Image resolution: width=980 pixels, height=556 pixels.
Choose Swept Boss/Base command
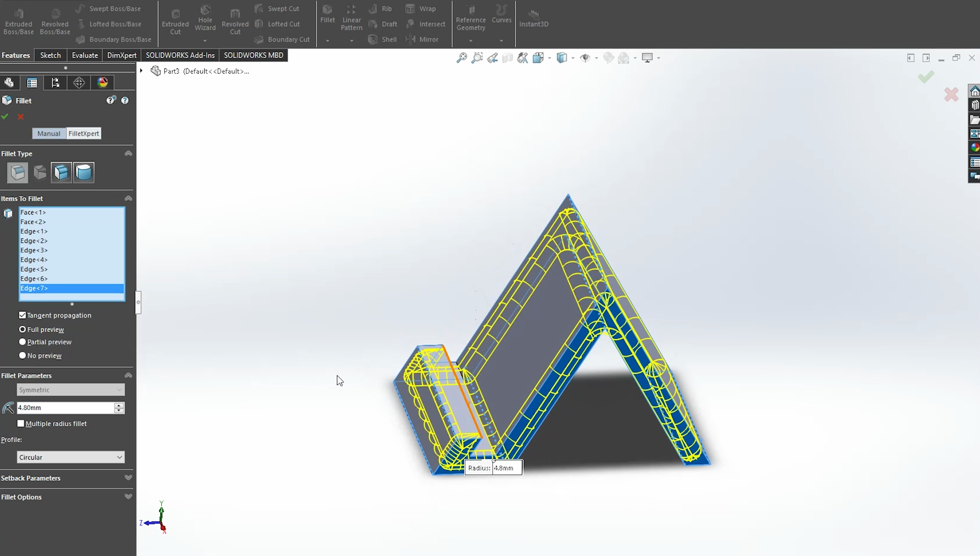[108, 9]
